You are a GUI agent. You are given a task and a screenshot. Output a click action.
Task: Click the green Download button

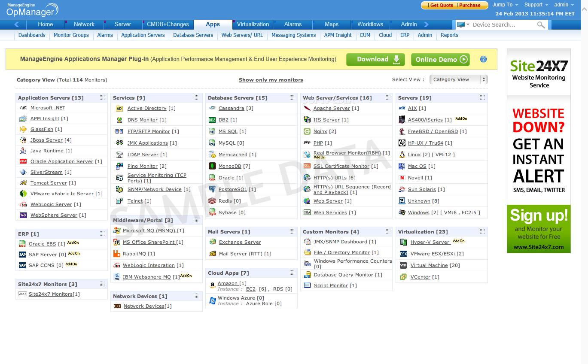tap(375, 59)
